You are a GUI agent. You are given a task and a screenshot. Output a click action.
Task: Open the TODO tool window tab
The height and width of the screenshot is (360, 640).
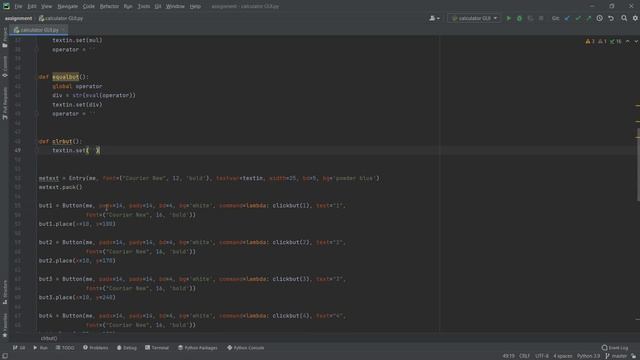point(65,348)
